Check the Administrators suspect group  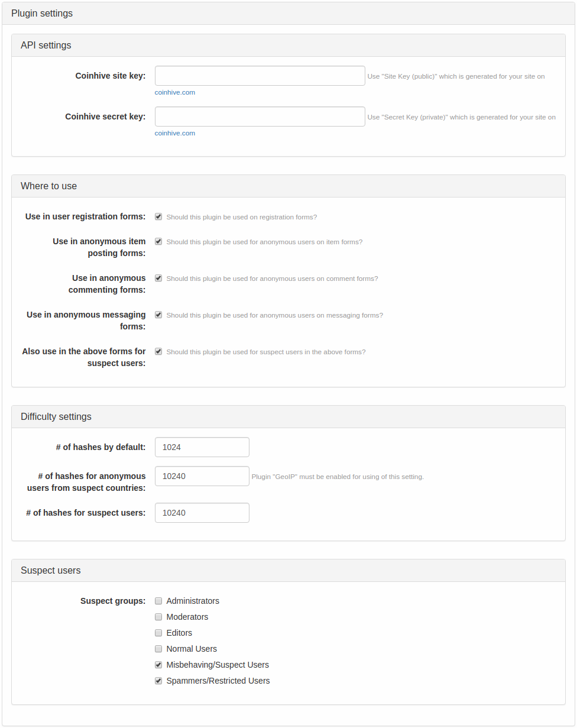click(x=158, y=601)
